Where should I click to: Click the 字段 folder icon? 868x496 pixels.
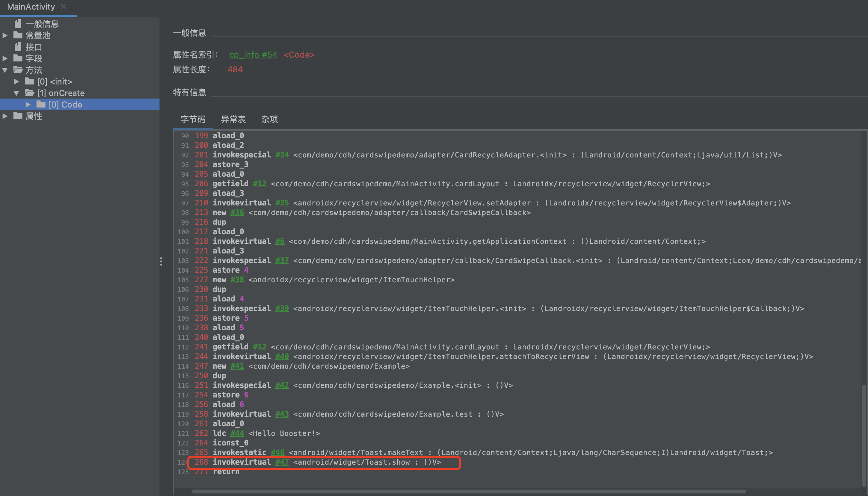click(18, 58)
